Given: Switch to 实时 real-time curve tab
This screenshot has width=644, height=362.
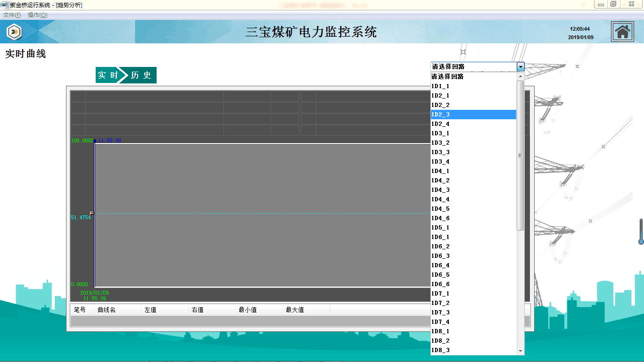Looking at the screenshot, I should (107, 75).
